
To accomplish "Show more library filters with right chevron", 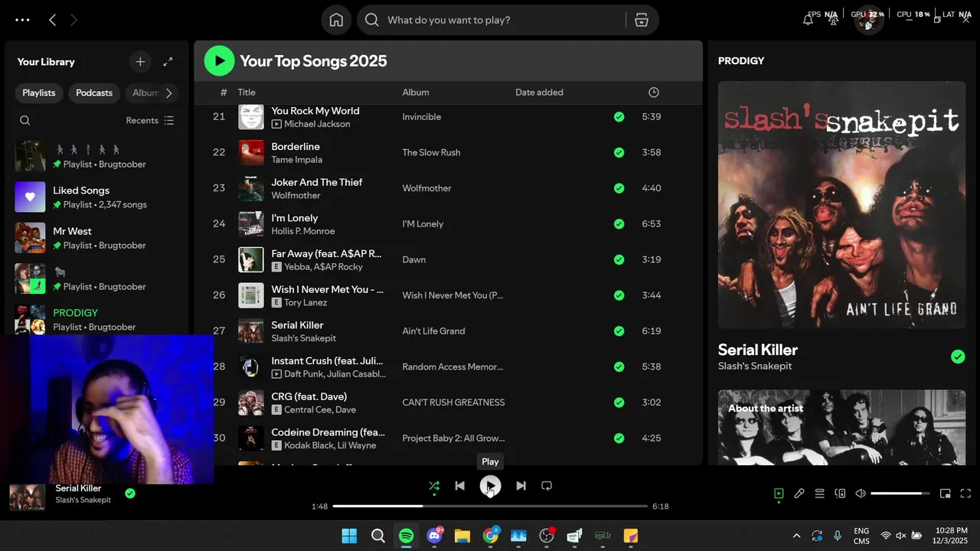I will coord(168,93).
